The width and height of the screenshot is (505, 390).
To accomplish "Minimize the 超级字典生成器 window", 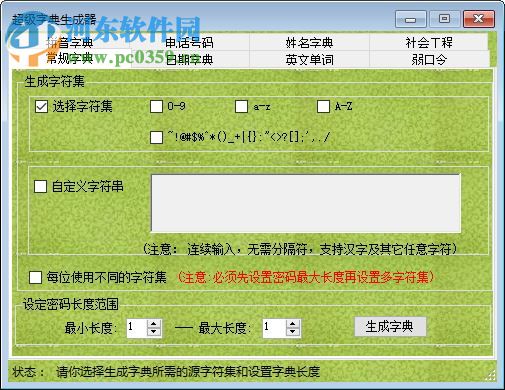I will tap(410, 19).
